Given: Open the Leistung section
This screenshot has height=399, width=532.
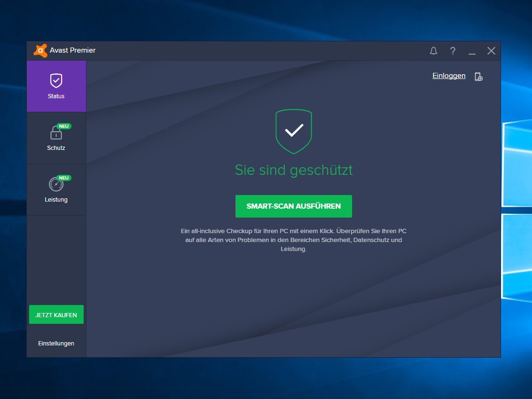Looking at the screenshot, I should point(56,190).
